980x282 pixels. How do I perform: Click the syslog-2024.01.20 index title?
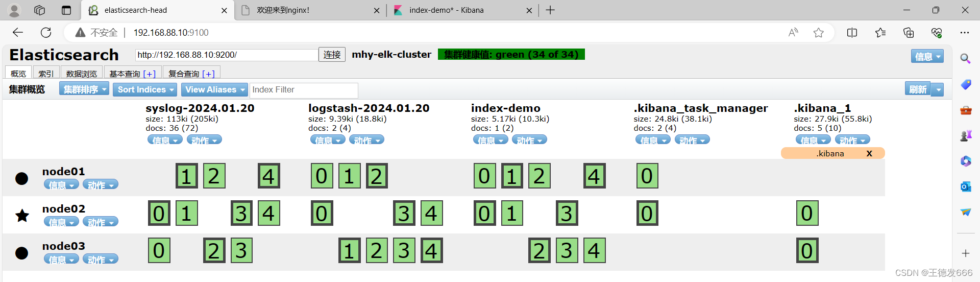(200, 108)
